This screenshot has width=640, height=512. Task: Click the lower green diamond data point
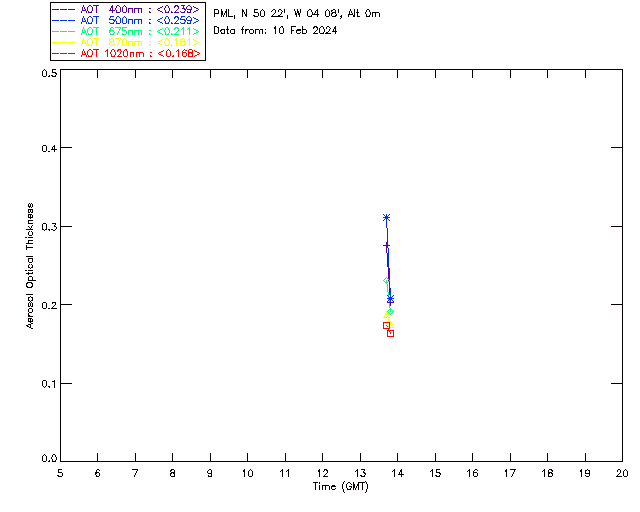coord(390,312)
